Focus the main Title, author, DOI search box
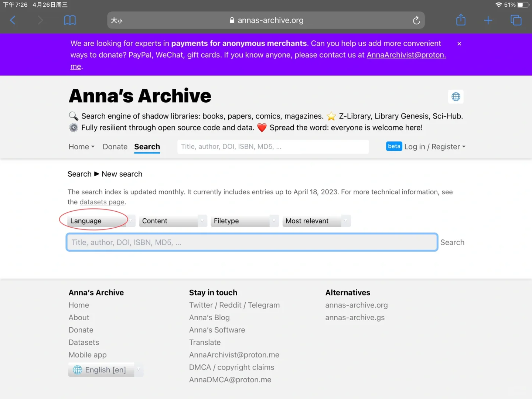 click(x=252, y=242)
